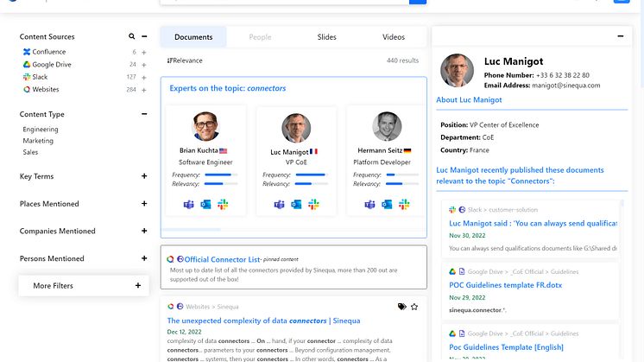Click the star icon to bookmark Sinequa article
Screen dimensions: 644x362
click(414, 307)
